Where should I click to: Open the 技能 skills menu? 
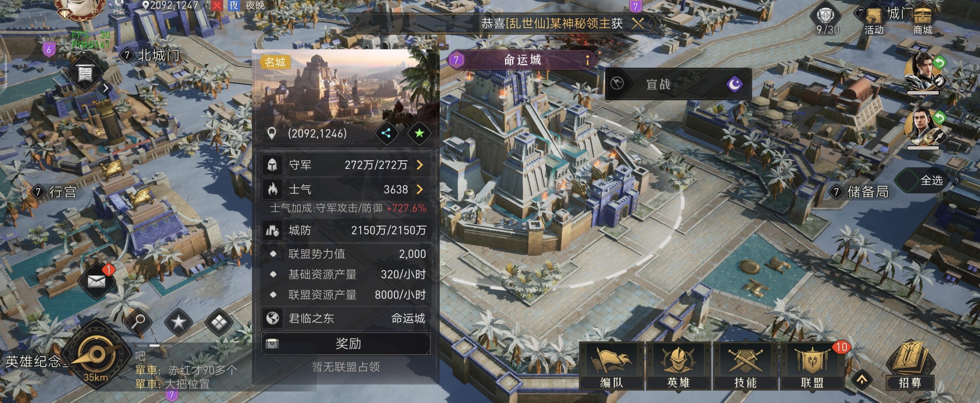click(x=745, y=366)
